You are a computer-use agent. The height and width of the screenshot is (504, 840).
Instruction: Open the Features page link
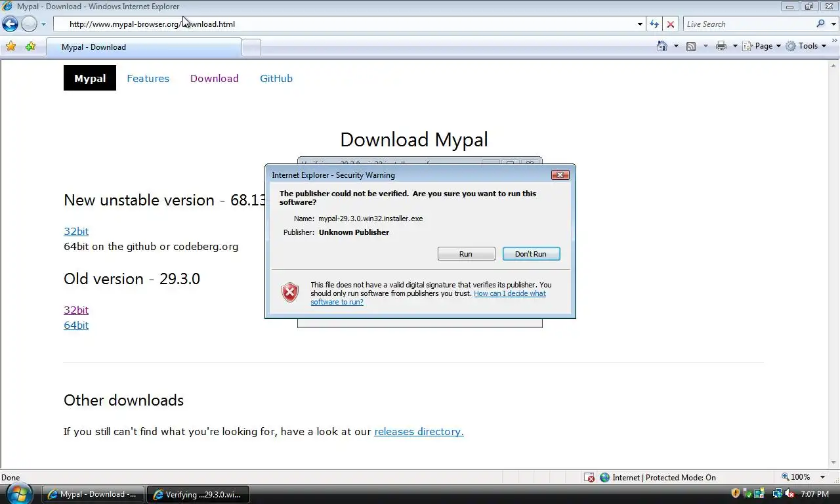148,78
